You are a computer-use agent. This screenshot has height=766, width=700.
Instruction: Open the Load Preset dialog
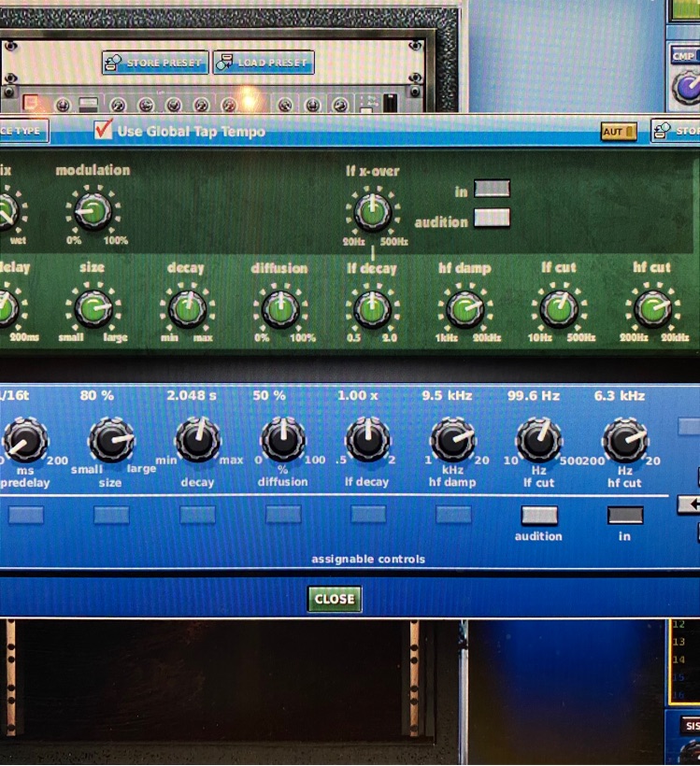tap(264, 63)
